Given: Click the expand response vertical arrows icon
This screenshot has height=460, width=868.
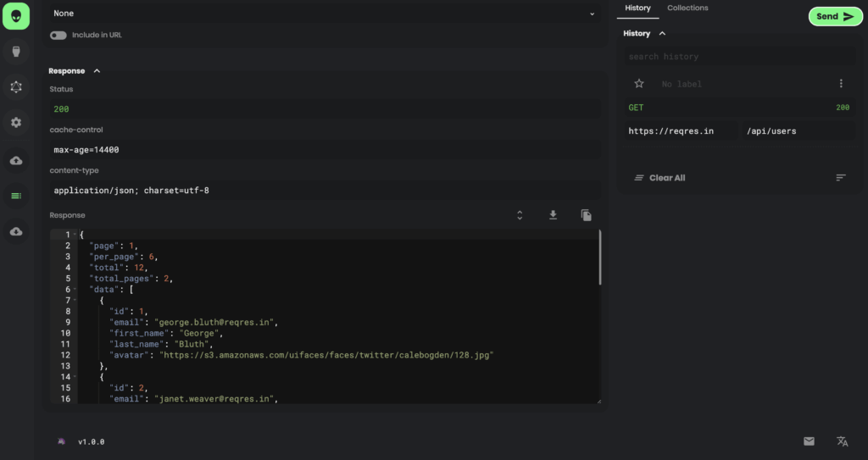Looking at the screenshot, I should 520,215.
